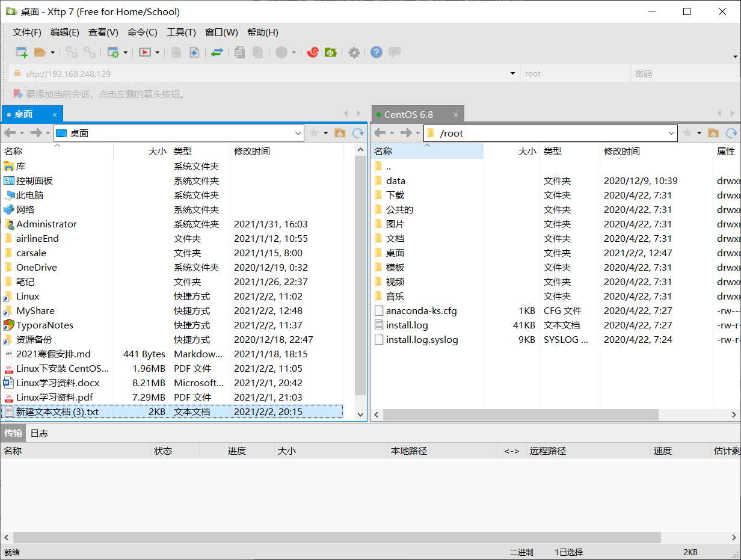Click the green Xftp toolbar icon
The image size is (741, 560).
330,52
